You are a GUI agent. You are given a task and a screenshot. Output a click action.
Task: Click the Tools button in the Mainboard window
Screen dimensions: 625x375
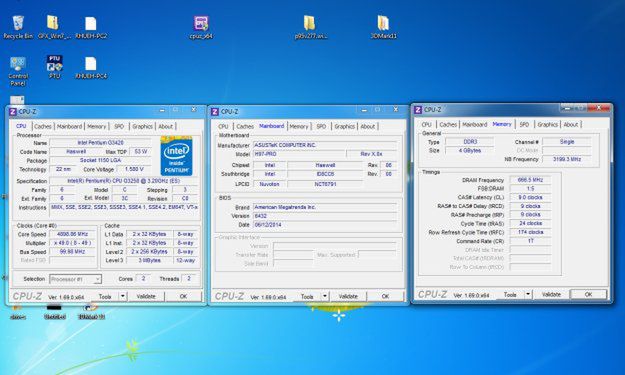pos(307,296)
